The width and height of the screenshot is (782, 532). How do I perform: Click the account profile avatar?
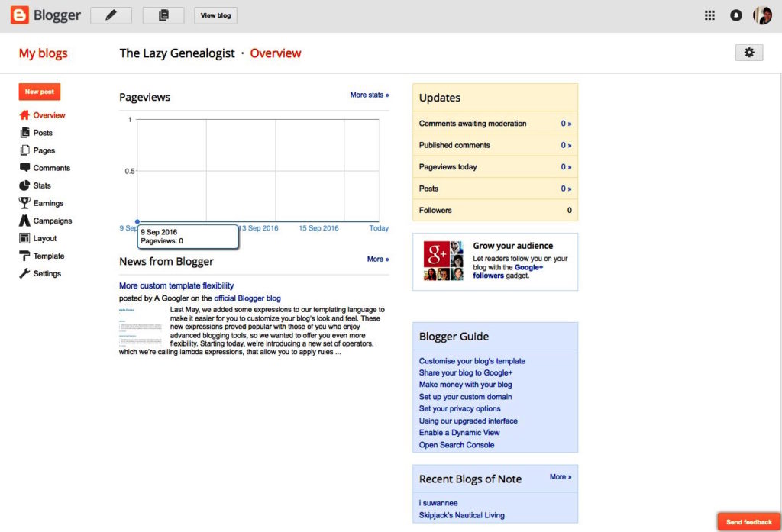tap(763, 15)
